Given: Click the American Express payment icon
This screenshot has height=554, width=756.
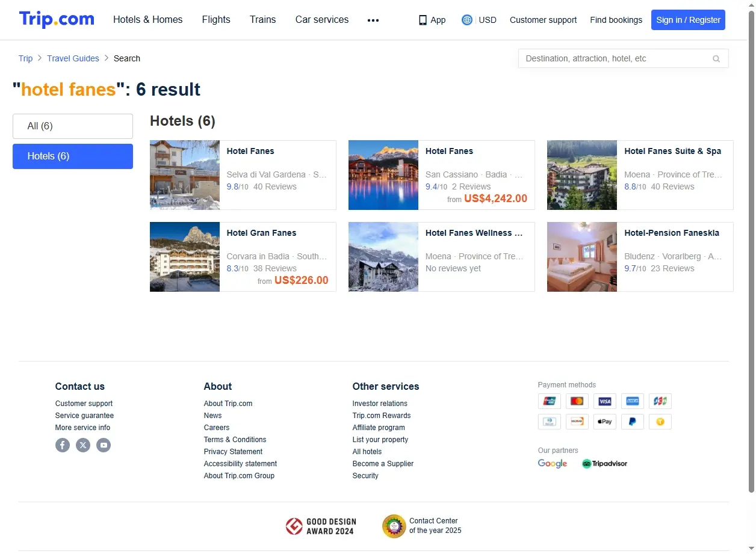Looking at the screenshot, I should click(633, 401).
